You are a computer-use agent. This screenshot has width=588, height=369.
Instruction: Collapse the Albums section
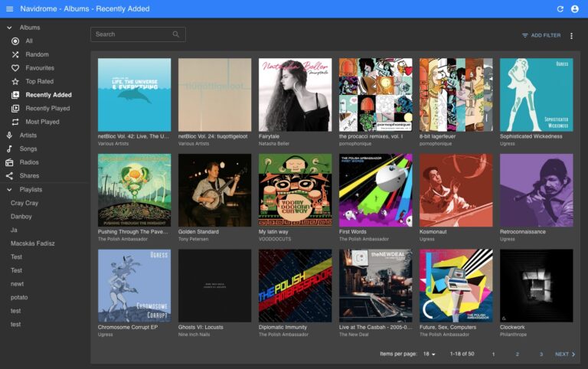9,28
